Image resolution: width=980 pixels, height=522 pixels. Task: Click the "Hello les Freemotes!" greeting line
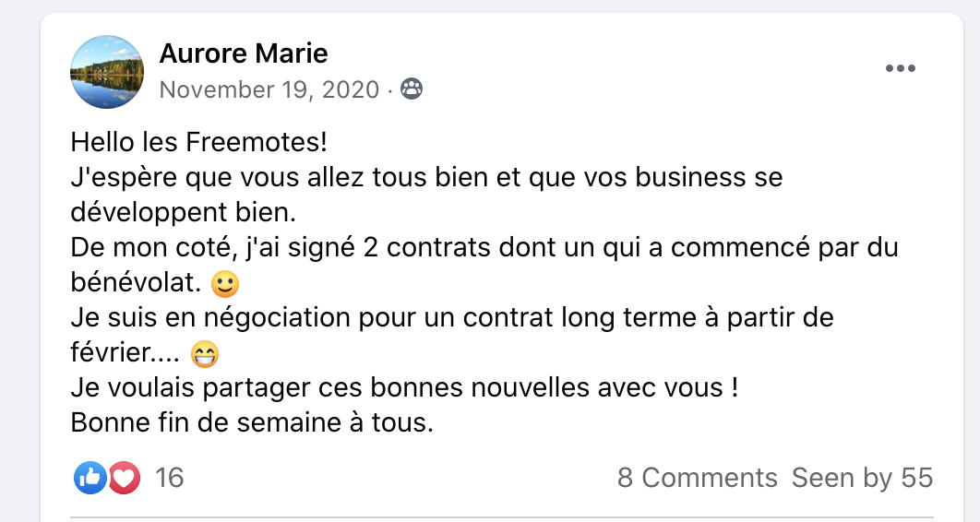click(x=198, y=143)
